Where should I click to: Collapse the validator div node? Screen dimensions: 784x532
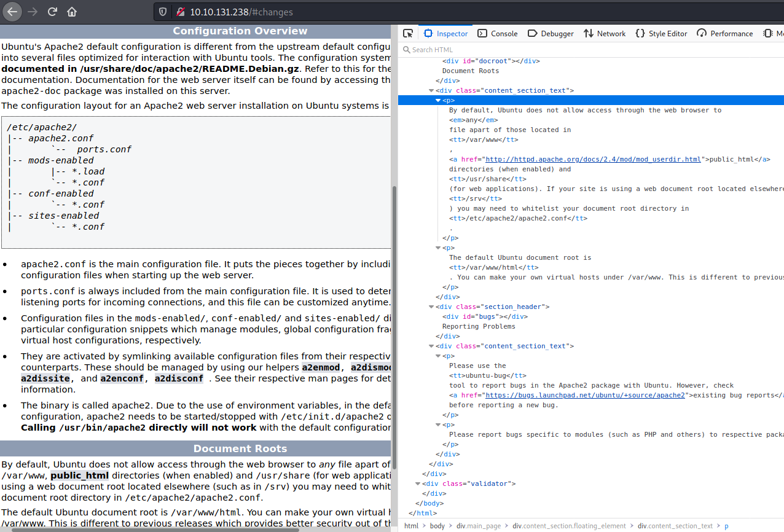(418, 483)
